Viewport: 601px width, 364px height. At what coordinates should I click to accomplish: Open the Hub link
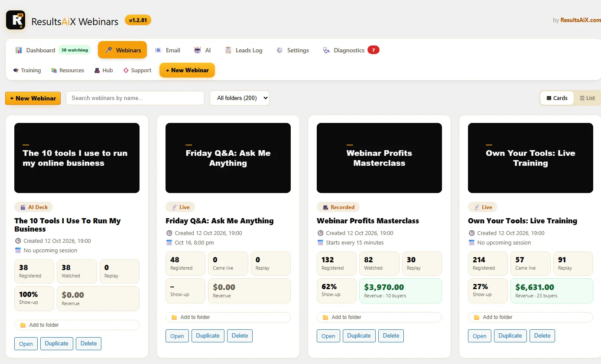click(104, 70)
